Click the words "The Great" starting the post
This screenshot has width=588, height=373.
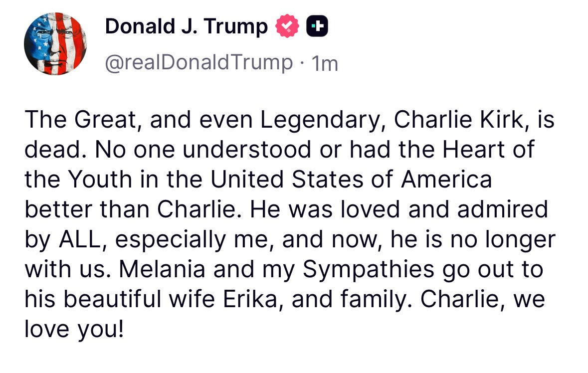pos(75,120)
